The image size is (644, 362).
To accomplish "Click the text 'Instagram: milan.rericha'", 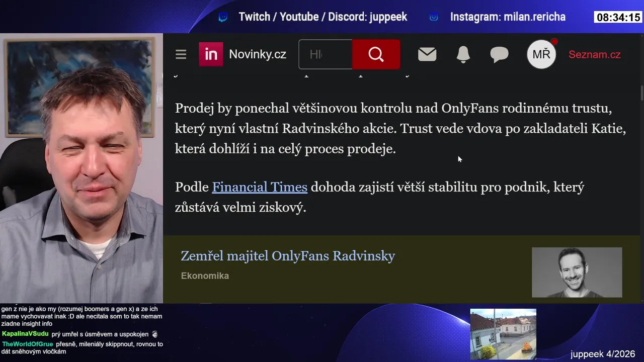I will click(x=508, y=17).
